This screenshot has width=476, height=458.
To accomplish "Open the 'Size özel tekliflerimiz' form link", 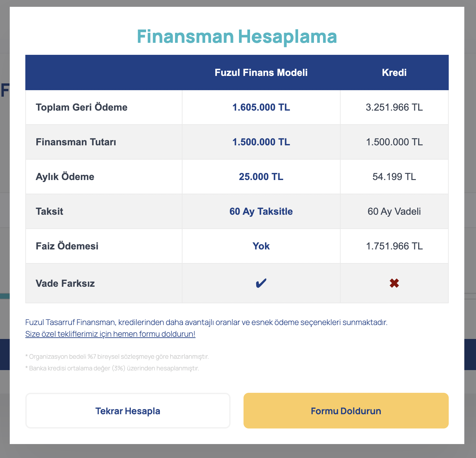I will (110, 334).
